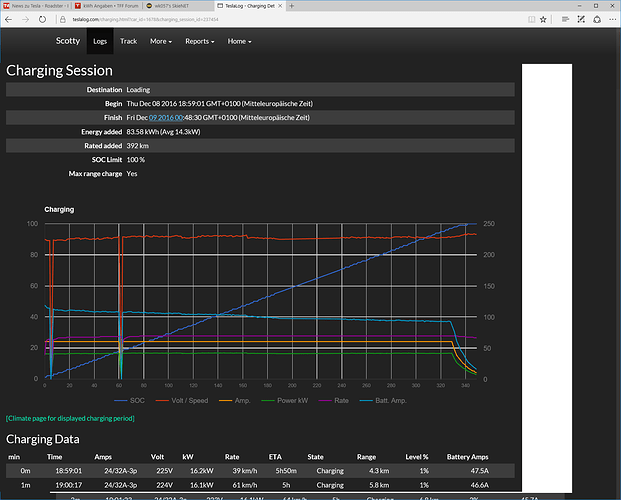Viewport: 621px width, 500px height.
Task: Open the Hub lines icon
Action: pyautogui.click(x=565, y=19)
